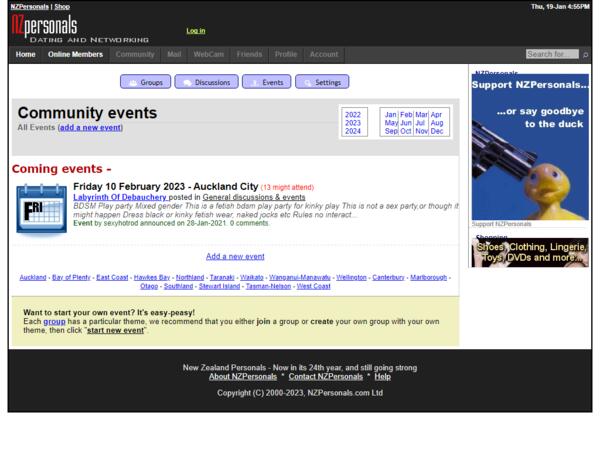Select year 2023

353,123
